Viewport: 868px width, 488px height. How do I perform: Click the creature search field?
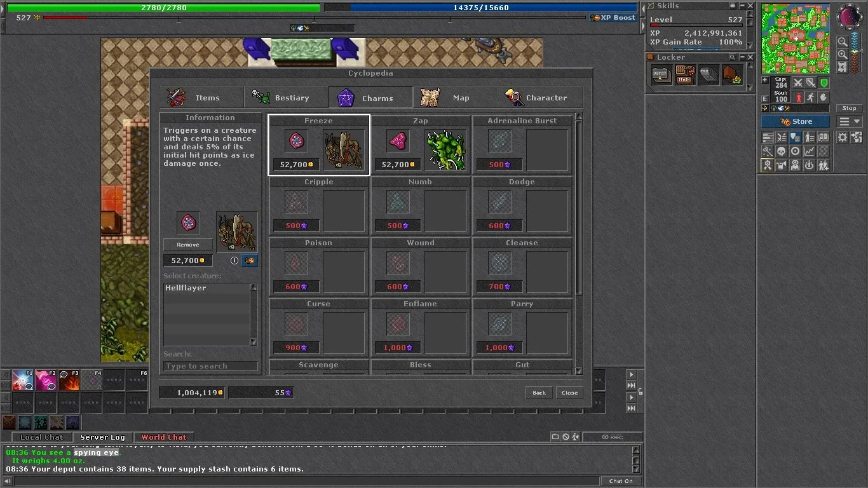coord(210,366)
